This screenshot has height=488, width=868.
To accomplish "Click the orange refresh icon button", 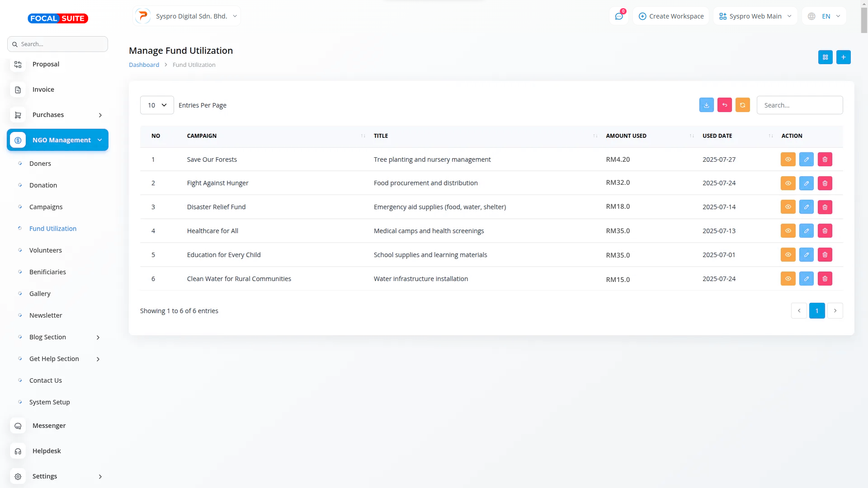I will 742,105.
